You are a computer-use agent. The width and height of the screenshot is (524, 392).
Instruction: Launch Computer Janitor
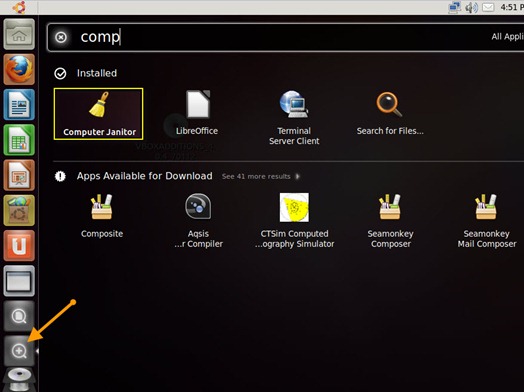coord(99,114)
